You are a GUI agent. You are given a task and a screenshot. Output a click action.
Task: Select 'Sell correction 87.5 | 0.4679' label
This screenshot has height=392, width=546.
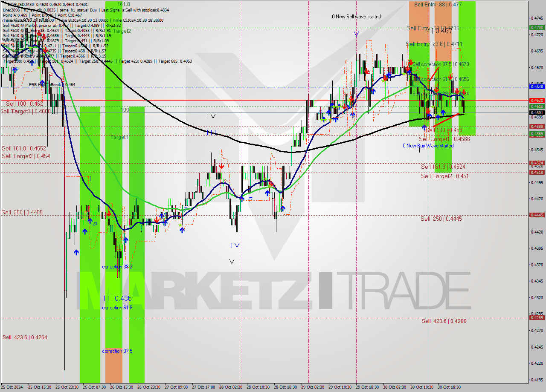click(x=441, y=64)
